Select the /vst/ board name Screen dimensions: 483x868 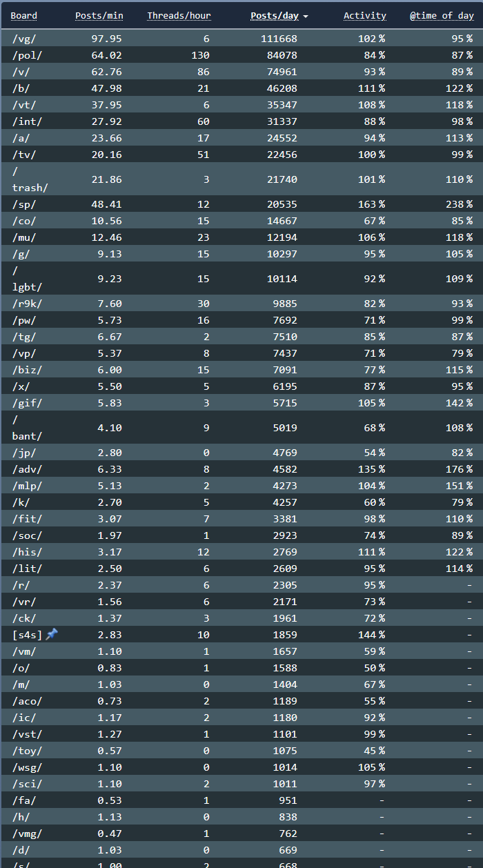(x=27, y=734)
